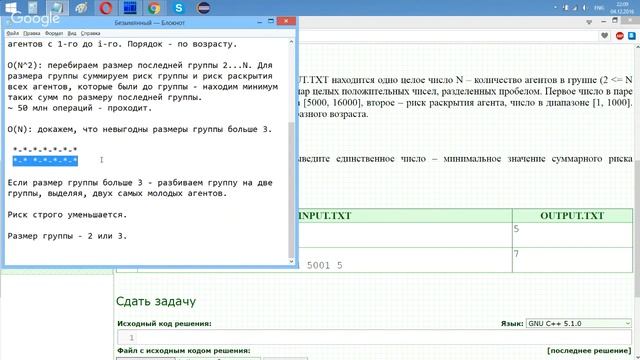Click the OUTPUT.TXT table header
This screenshot has height=360, width=640.
(572, 216)
